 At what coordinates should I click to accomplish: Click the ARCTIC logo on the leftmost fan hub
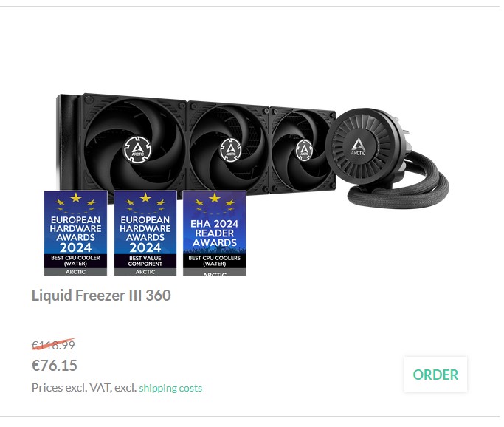coord(137,150)
